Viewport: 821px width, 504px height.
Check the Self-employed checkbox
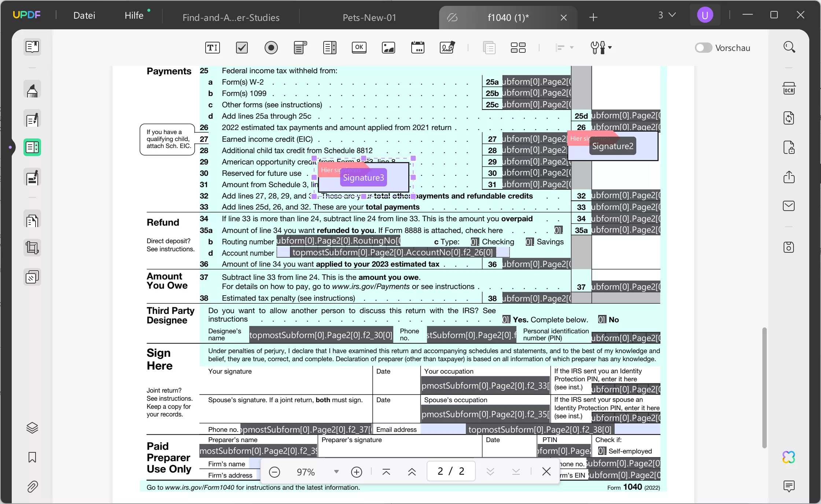click(x=601, y=451)
